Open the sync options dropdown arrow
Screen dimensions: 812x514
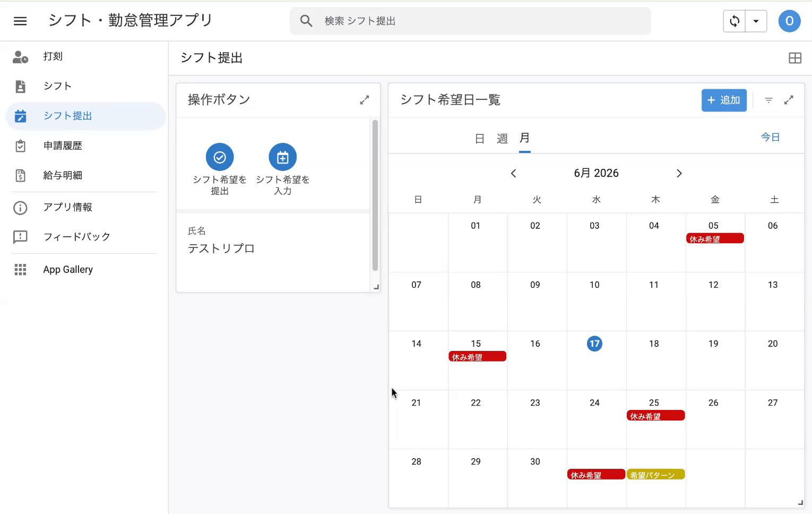click(x=756, y=21)
